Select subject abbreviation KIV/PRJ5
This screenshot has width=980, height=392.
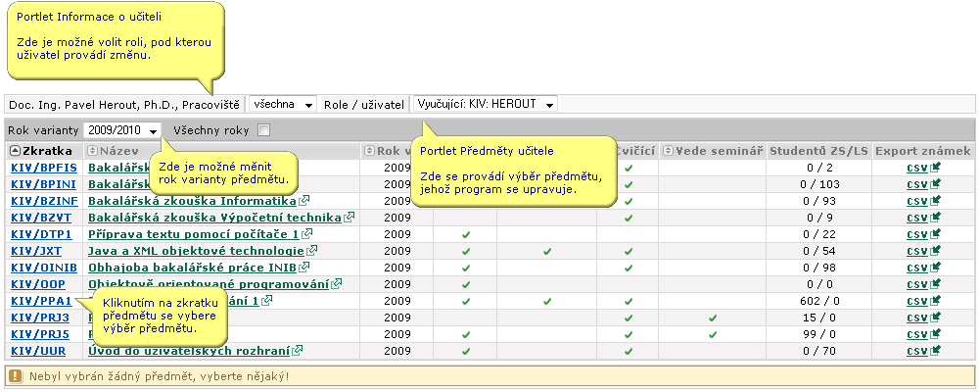(40, 334)
